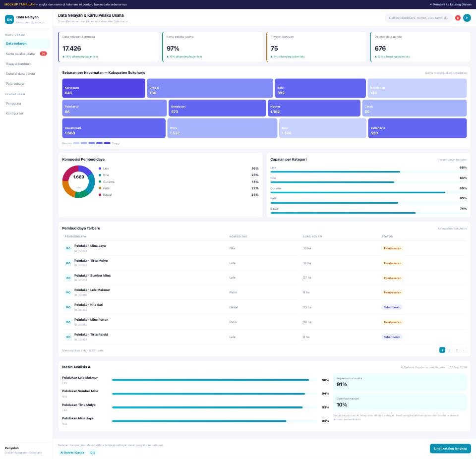Follow Kembali ke katalog Diskan link
Viewport: 476px width, 459px height.
[451, 4]
